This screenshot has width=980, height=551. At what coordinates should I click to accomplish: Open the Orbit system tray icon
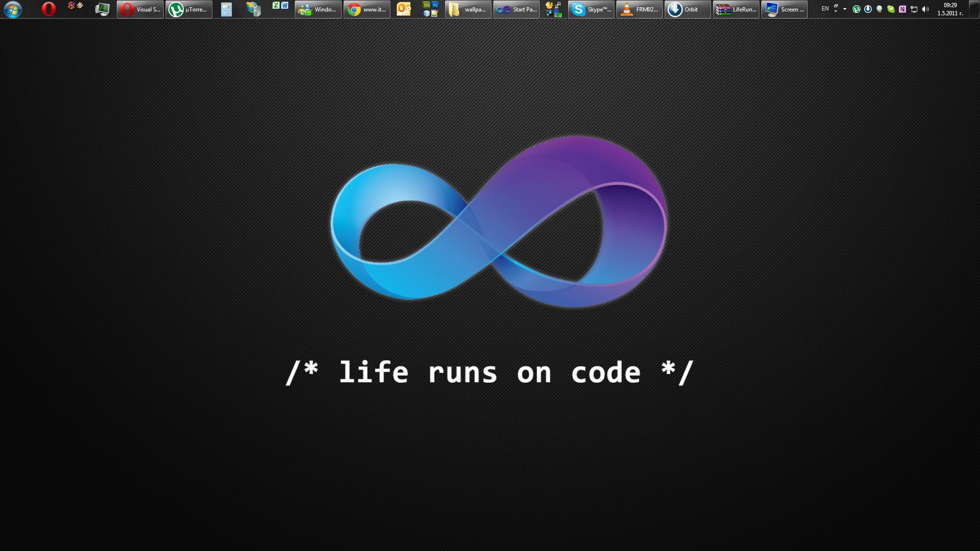point(868,9)
